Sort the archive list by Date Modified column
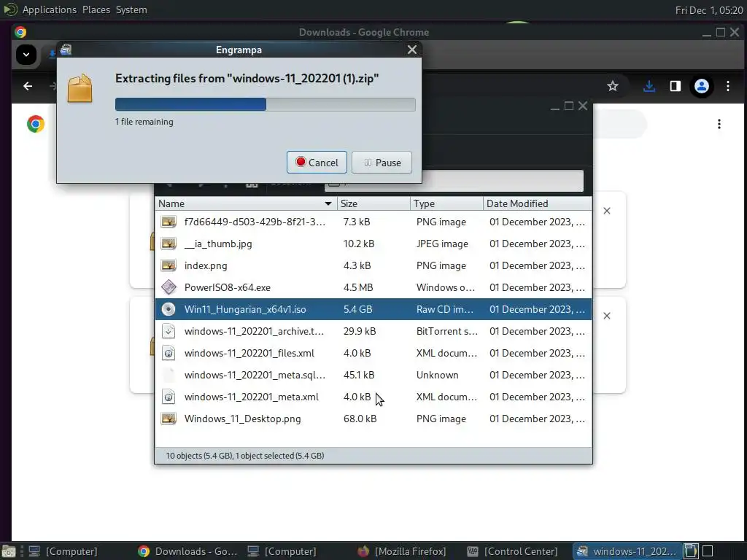Viewport: 747px width, 560px height. (538, 203)
